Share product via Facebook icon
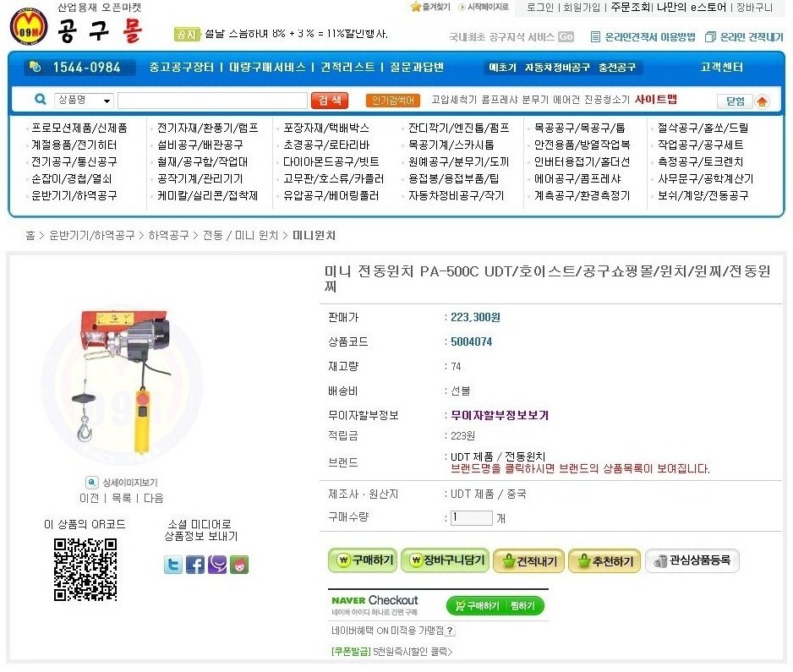This screenshot has height=672, width=793. [x=195, y=565]
